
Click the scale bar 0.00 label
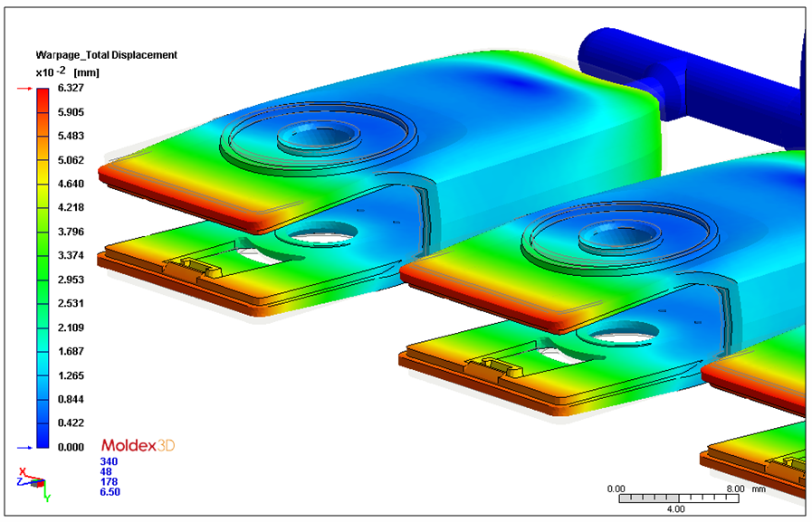pos(616,489)
